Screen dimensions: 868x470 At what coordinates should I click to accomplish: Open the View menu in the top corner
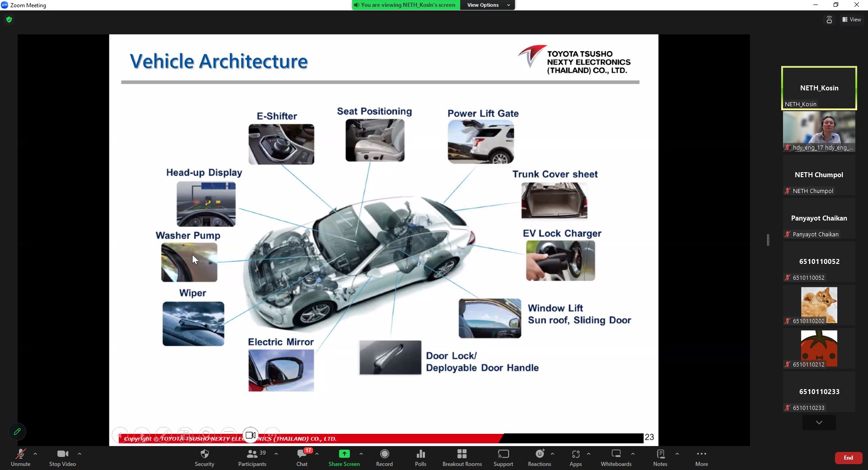[x=852, y=19]
